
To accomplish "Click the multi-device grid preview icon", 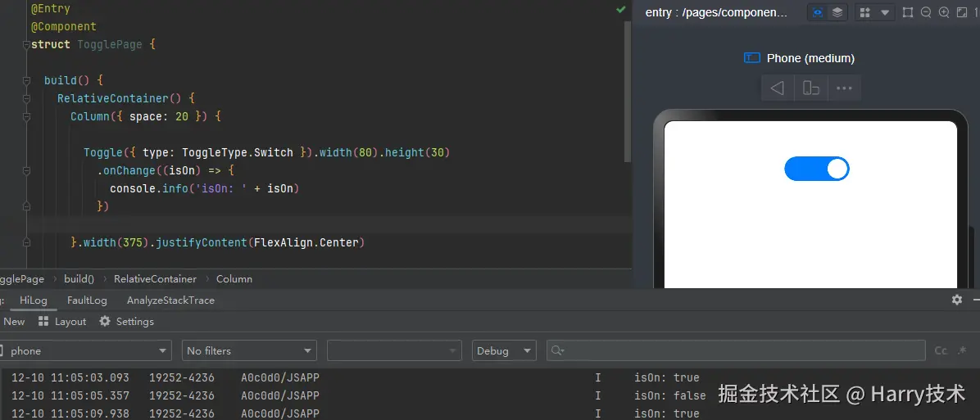I will tap(865, 12).
